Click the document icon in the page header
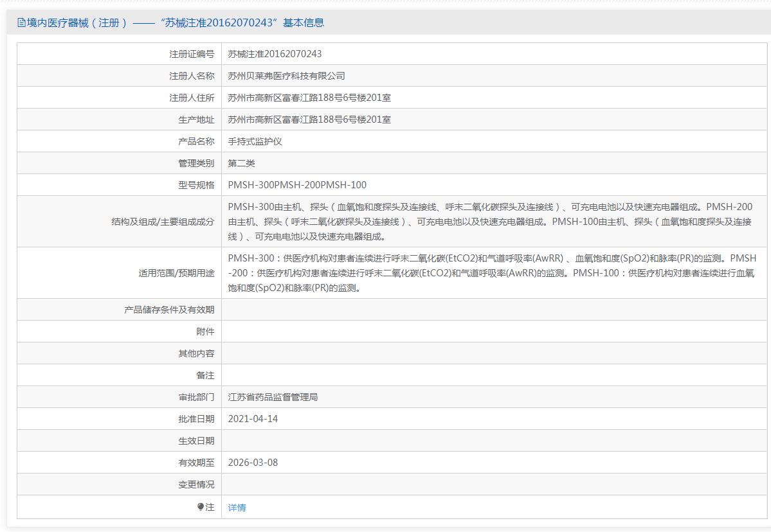The height and width of the screenshot is (532, 771). point(21,23)
